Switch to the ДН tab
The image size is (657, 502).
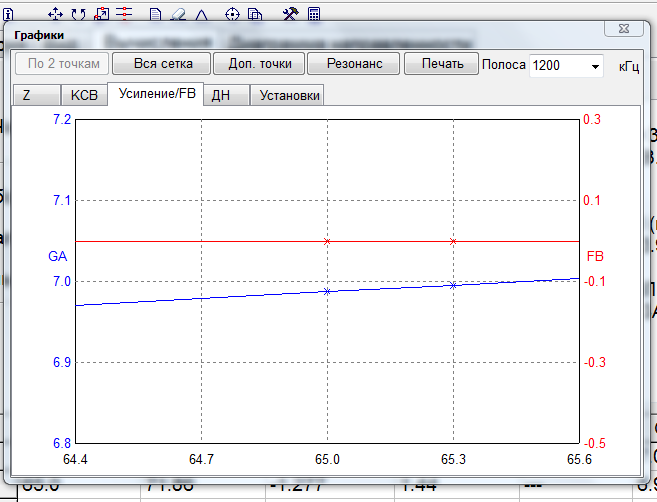tap(226, 95)
